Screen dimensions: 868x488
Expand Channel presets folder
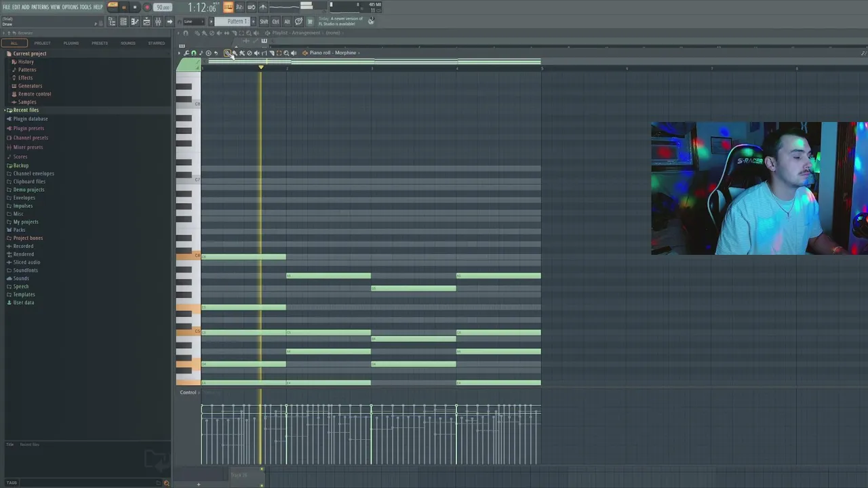click(31, 138)
